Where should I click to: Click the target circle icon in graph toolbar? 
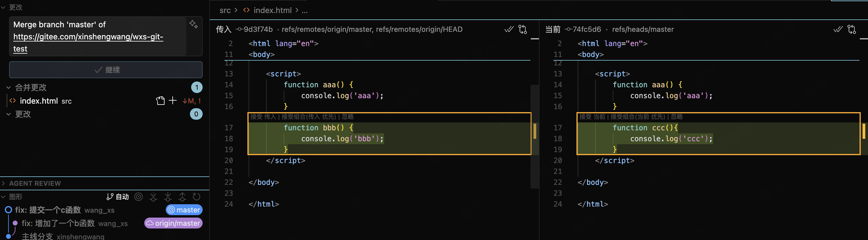(x=139, y=197)
